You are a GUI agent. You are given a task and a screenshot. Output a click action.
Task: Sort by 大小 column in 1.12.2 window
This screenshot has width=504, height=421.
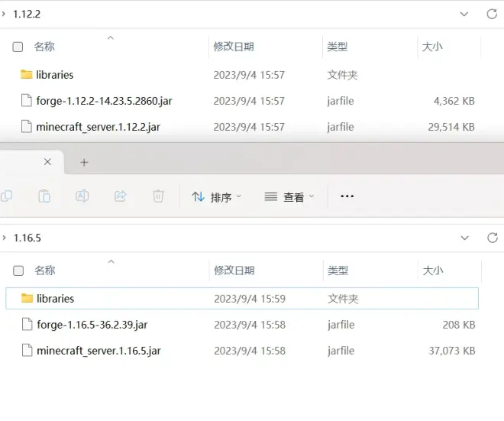coord(432,47)
